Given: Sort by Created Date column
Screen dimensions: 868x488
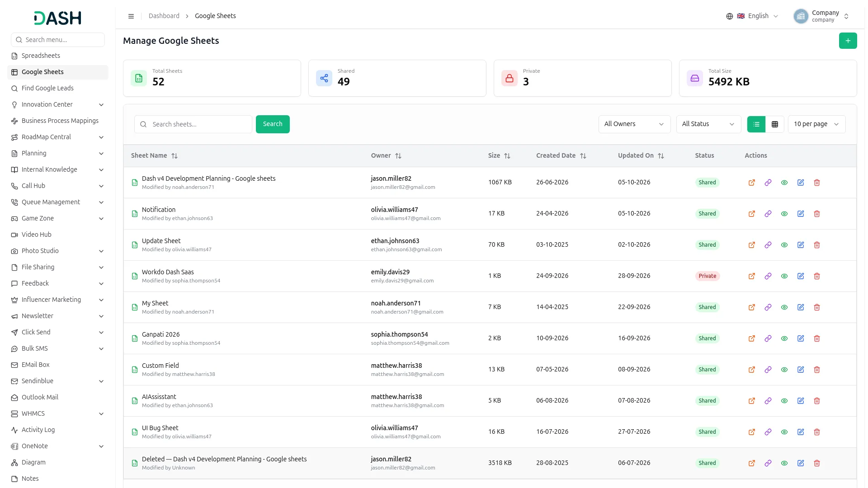Looking at the screenshot, I should [583, 156].
